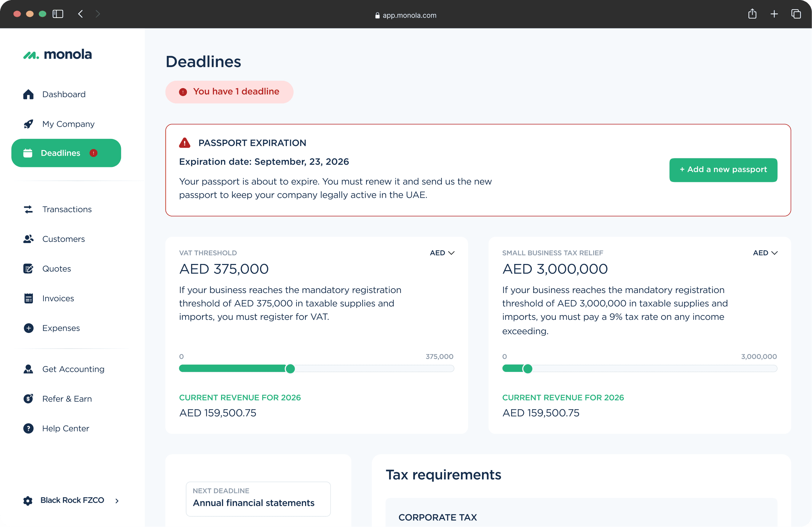Click the VAT threshold progress slider handle
The width and height of the screenshot is (812, 527).
(290, 368)
